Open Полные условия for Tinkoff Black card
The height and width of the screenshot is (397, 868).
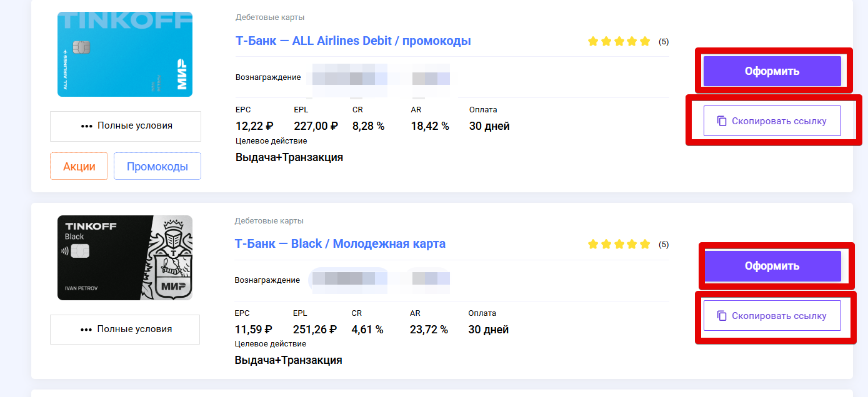point(125,330)
